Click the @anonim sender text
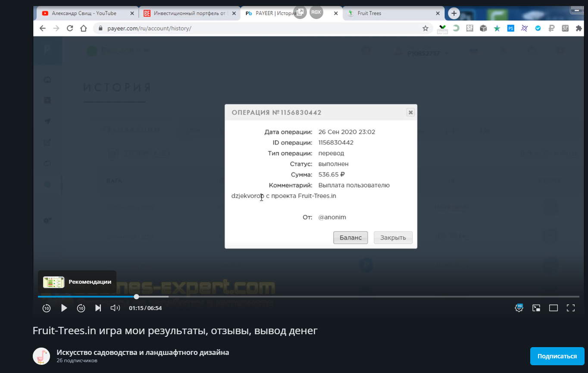The image size is (588, 373). click(332, 217)
